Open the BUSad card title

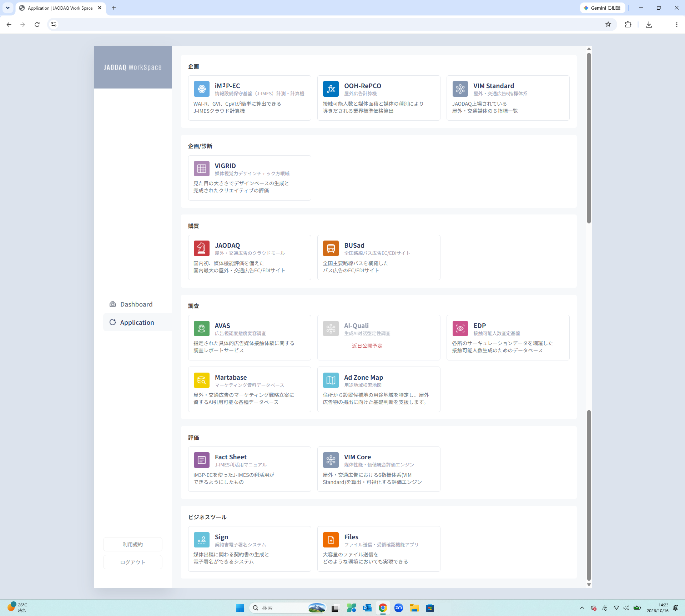354,246
